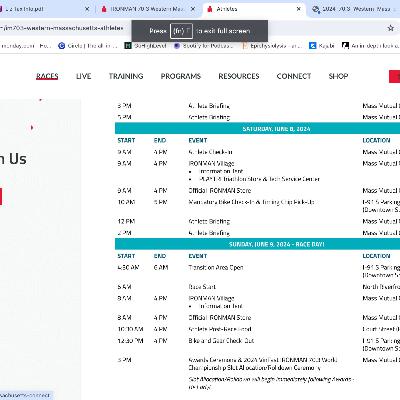The height and width of the screenshot is (400, 400).
Task: Click the red button in the site header
Action: click(x=395, y=76)
